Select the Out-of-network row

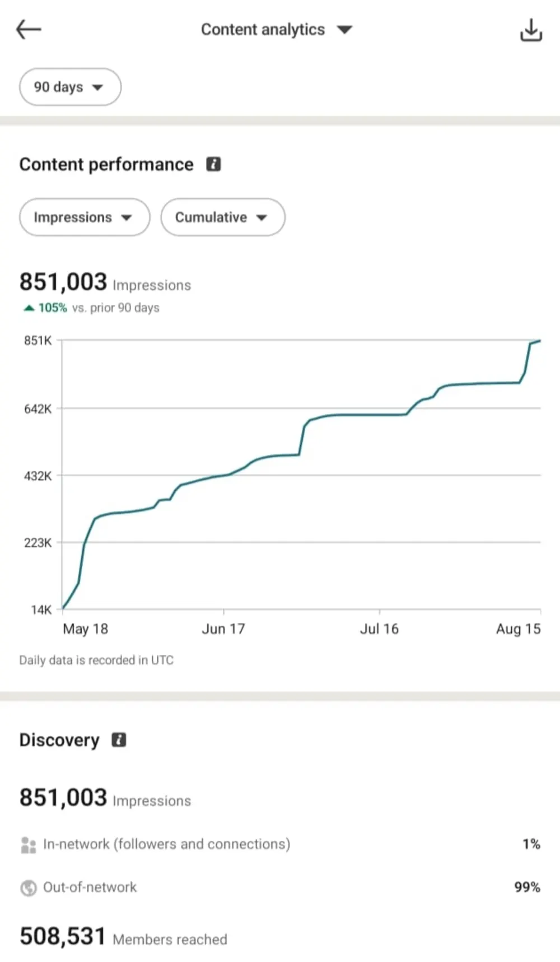point(280,887)
